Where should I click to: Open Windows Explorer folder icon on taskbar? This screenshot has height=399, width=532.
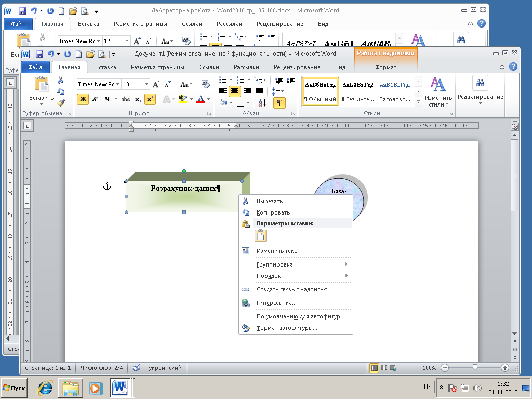click(71, 388)
